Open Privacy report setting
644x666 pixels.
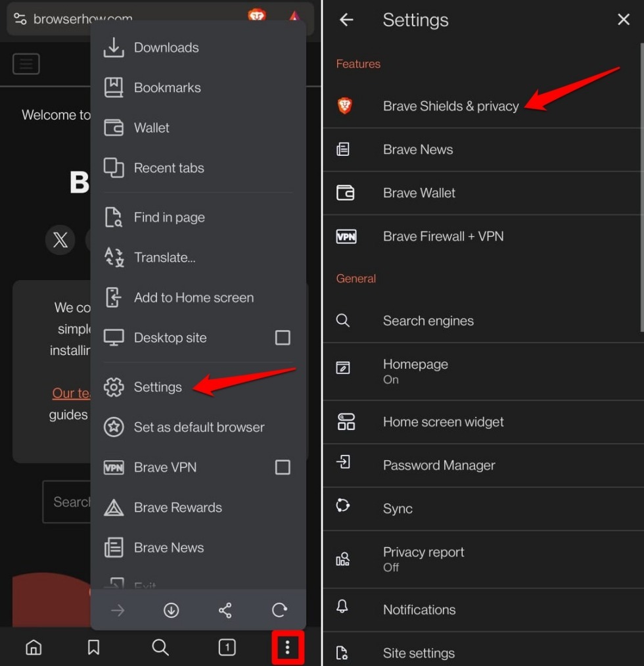(x=483, y=559)
